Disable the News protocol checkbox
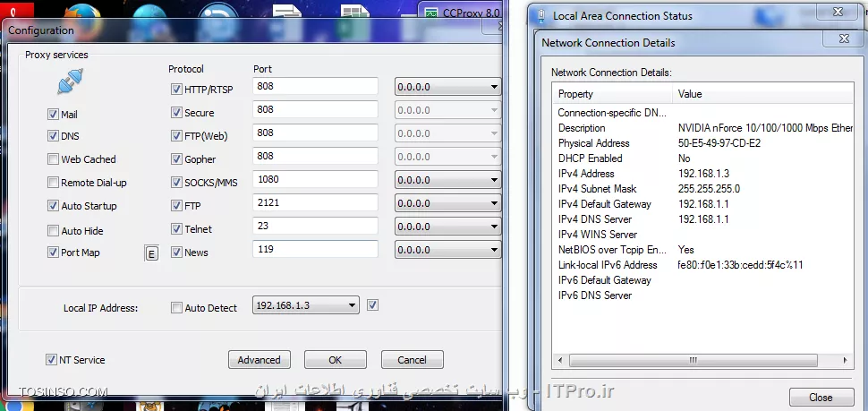This screenshot has height=411, width=868. 176,253
